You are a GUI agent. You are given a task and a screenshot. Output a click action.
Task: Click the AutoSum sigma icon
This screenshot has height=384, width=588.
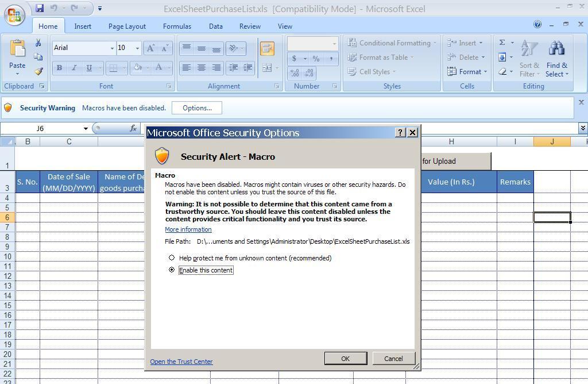502,43
